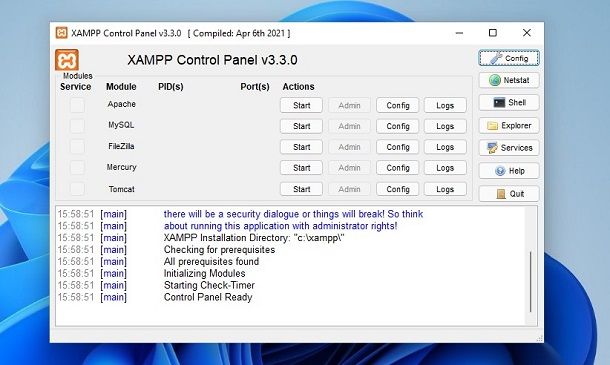Click the large orange XAMPP logo

pos(67,60)
